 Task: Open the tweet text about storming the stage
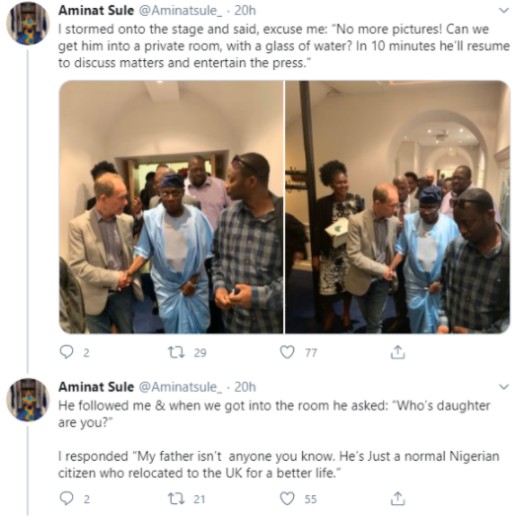[284, 46]
